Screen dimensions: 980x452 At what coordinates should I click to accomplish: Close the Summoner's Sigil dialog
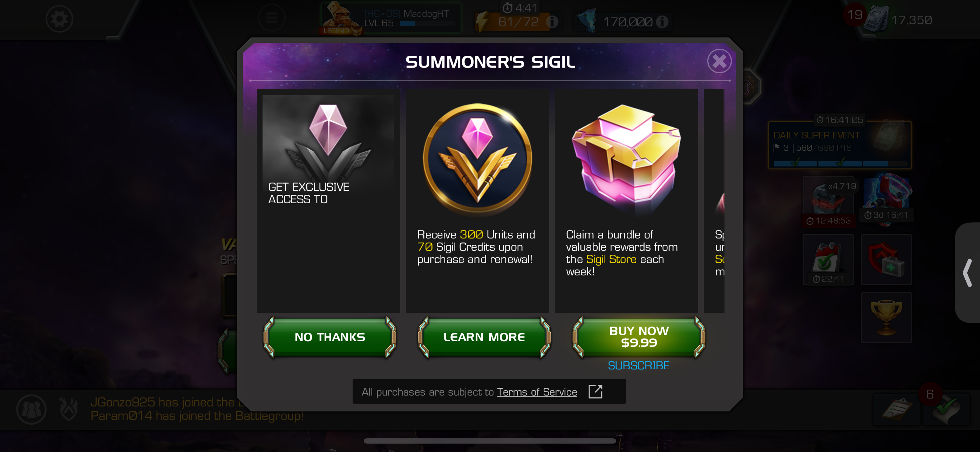[719, 61]
